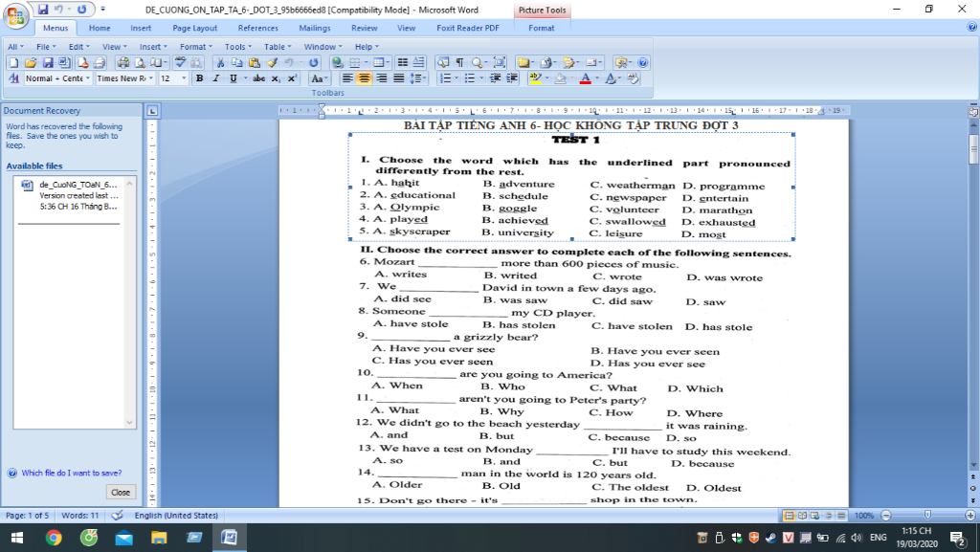Click Close in the Document Recovery pane
This screenshot has height=552, width=980.
click(121, 492)
